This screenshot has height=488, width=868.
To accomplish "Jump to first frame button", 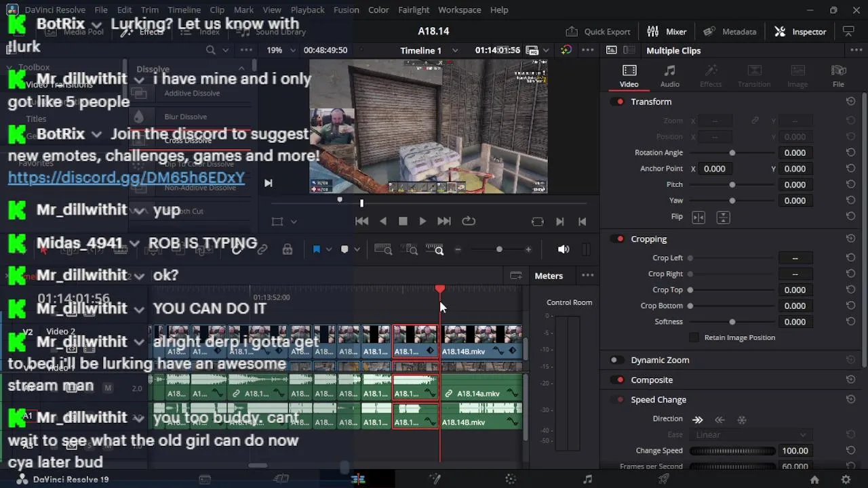I will pos(362,221).
